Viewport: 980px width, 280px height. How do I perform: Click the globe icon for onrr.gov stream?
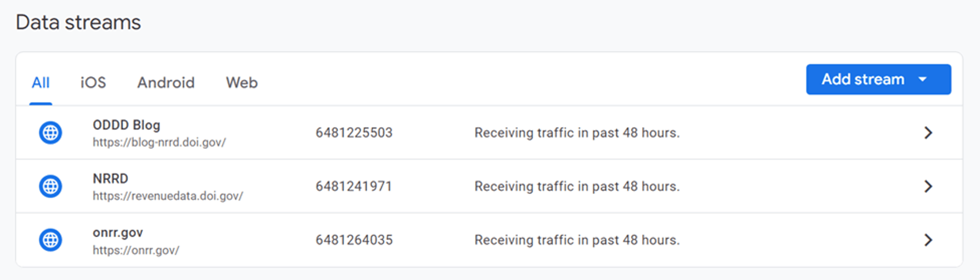point(50,240)
